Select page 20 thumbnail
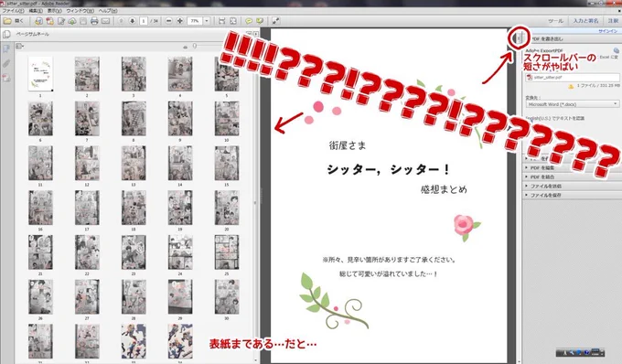This screenshot has width=622, height=364. pyautogui.click(x=227, y=208)
